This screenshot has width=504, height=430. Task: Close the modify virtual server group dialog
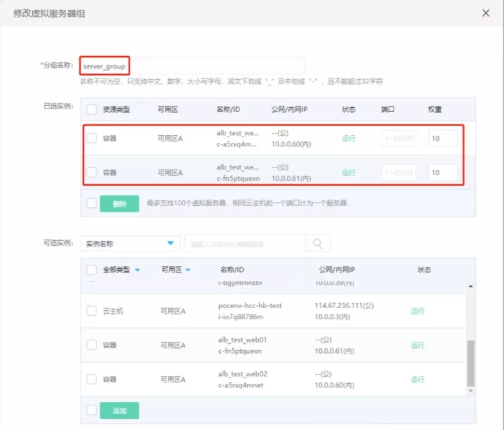tap(486, 13)
